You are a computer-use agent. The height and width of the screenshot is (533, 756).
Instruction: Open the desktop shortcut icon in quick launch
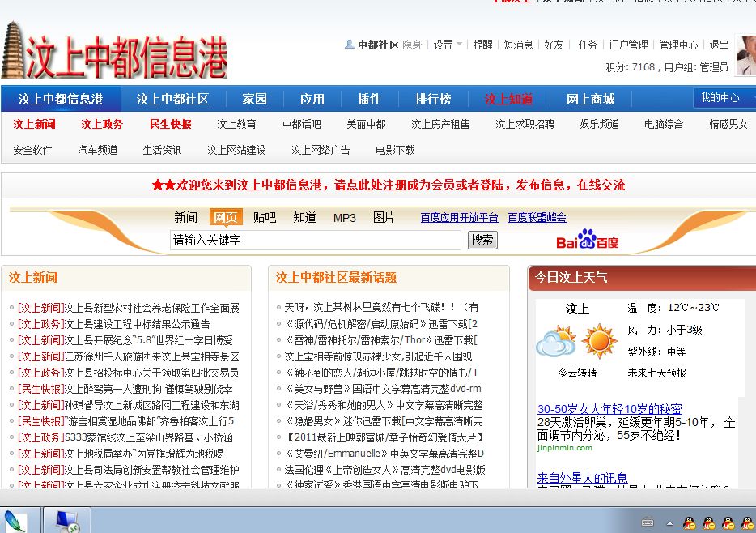pyautogui.click(x=66, y=519)
